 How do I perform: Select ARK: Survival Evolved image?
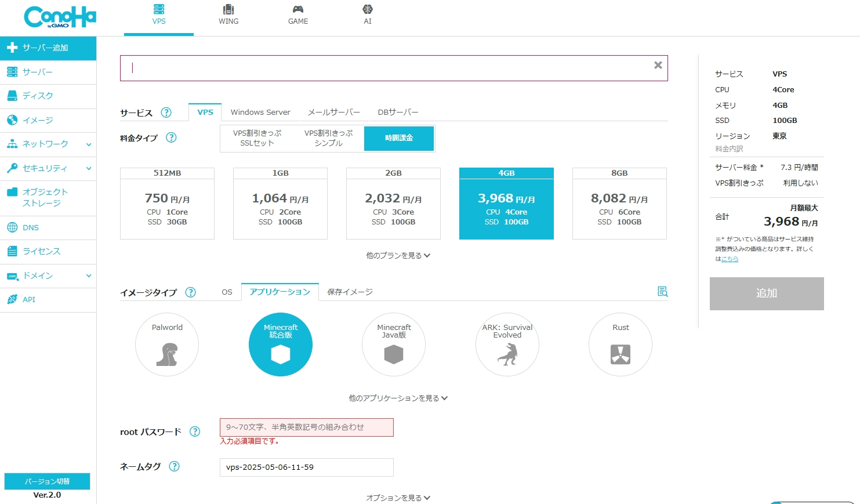pyautogui.click(x=507, y=345)
